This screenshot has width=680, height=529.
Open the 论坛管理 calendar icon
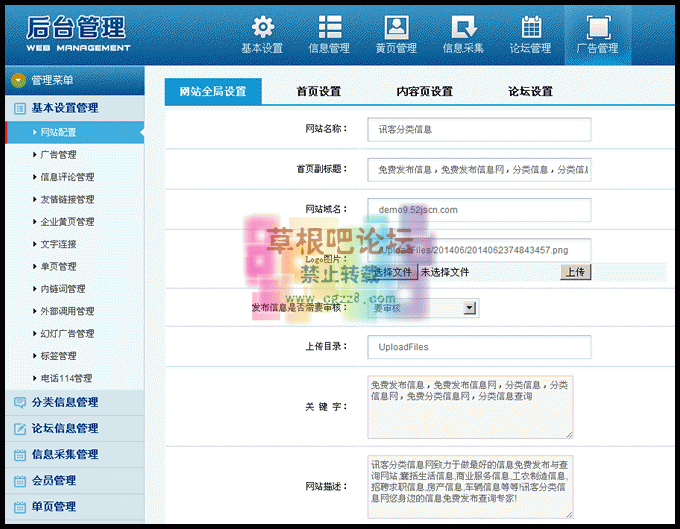click(x=530, y=27)
